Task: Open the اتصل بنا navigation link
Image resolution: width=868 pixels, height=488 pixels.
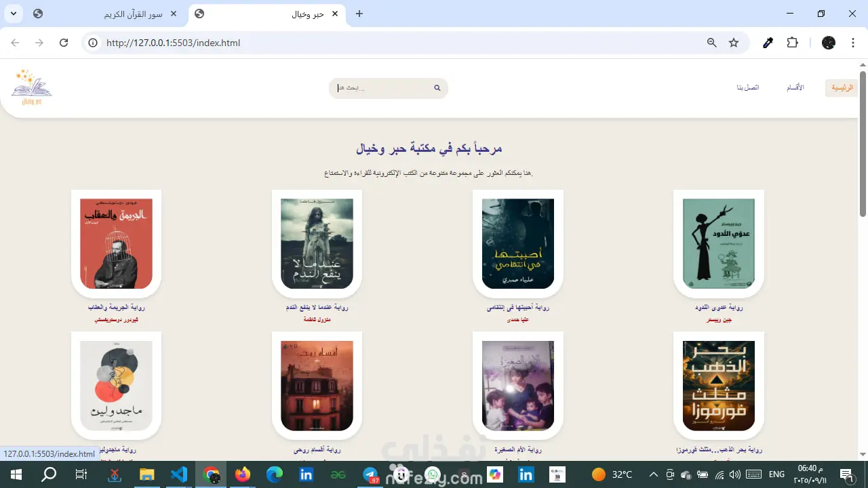Action: click(x=748, y=88)
